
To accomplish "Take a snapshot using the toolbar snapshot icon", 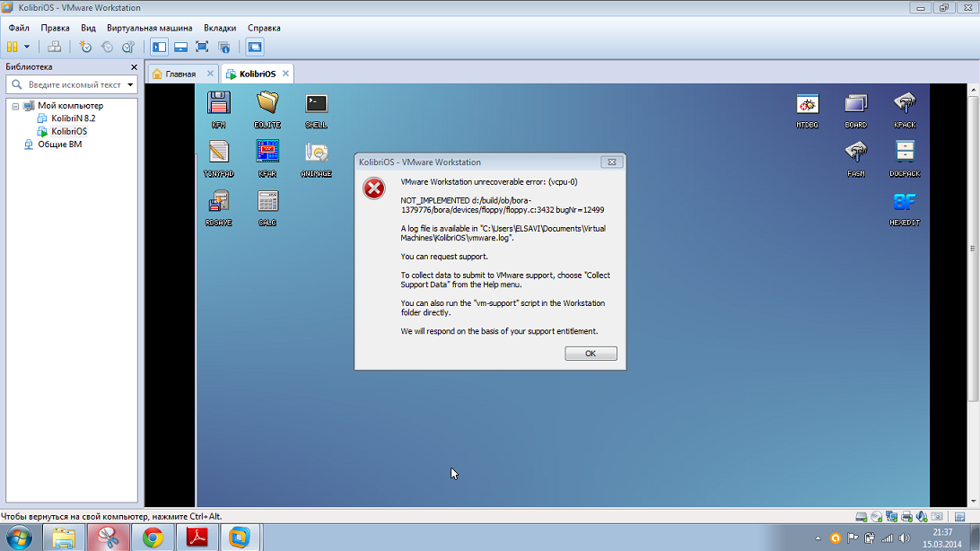I will (x=85, y=47).
